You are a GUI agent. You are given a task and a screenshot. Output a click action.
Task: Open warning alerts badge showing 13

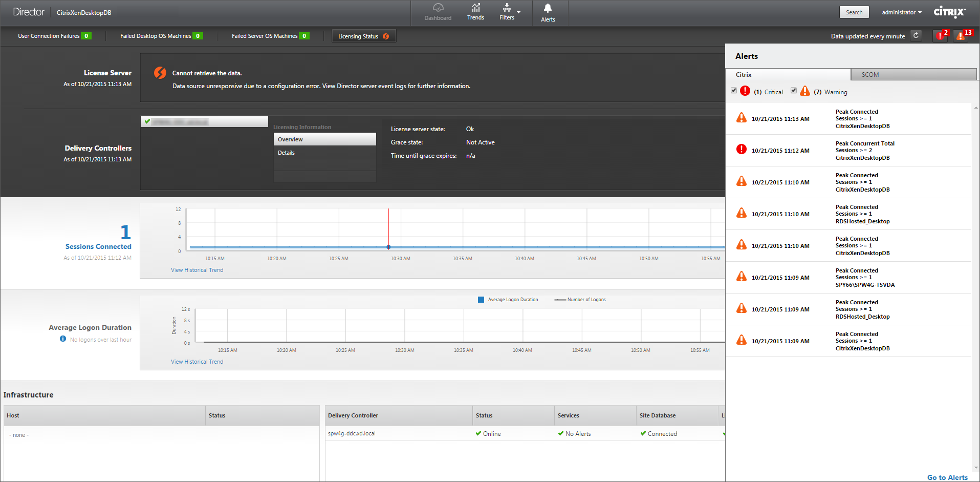tap(962, 35)
